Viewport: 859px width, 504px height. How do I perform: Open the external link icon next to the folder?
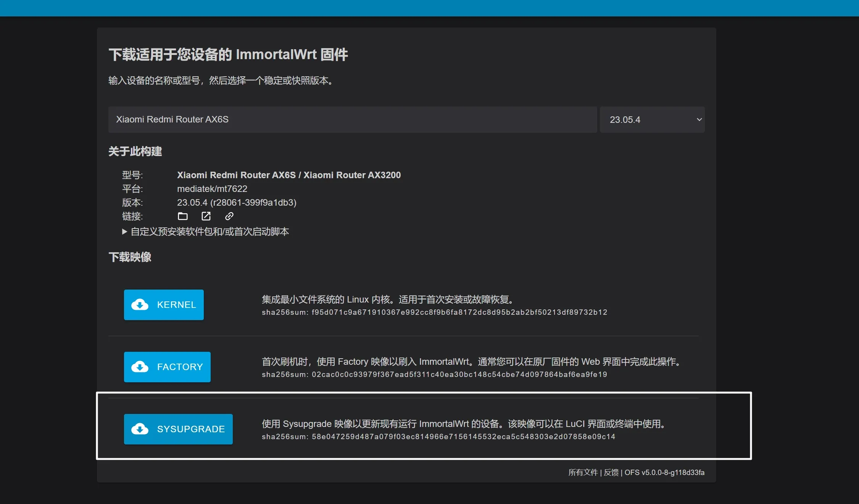[206, 216]
